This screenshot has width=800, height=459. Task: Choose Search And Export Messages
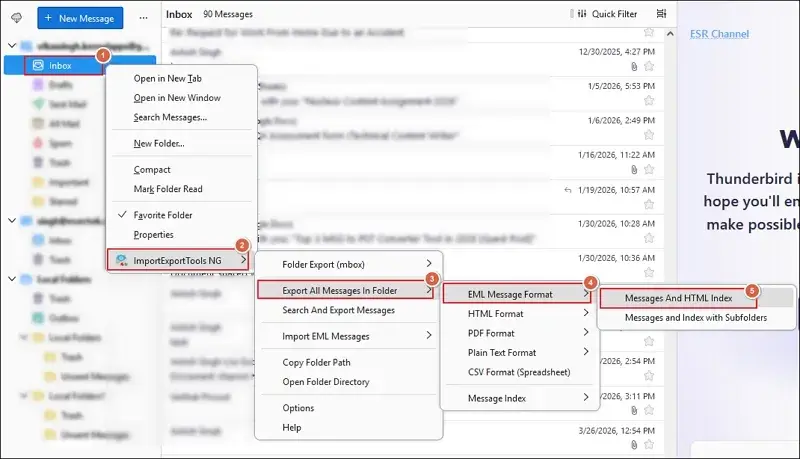349,310
